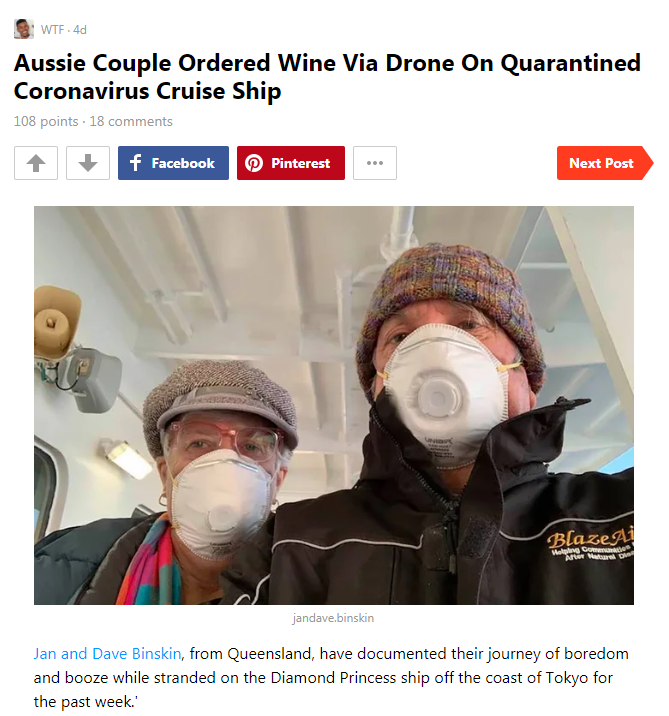
Task: Click the Facebook f logo icon
Action: coord(136,163)
